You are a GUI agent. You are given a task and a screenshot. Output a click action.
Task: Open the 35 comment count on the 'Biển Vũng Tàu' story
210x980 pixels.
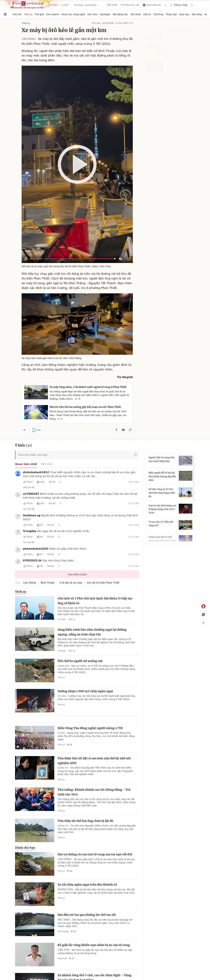tap(69, 745)
